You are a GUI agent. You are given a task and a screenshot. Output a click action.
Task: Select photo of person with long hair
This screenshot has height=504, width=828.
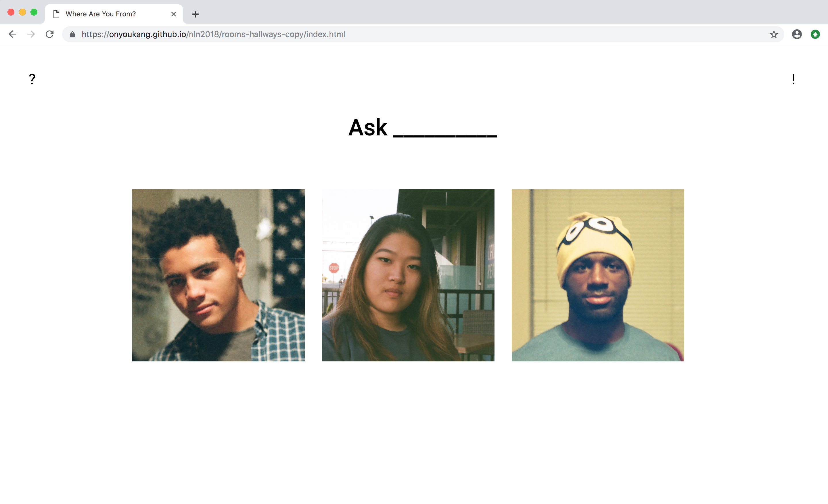[x=408, y=275]
